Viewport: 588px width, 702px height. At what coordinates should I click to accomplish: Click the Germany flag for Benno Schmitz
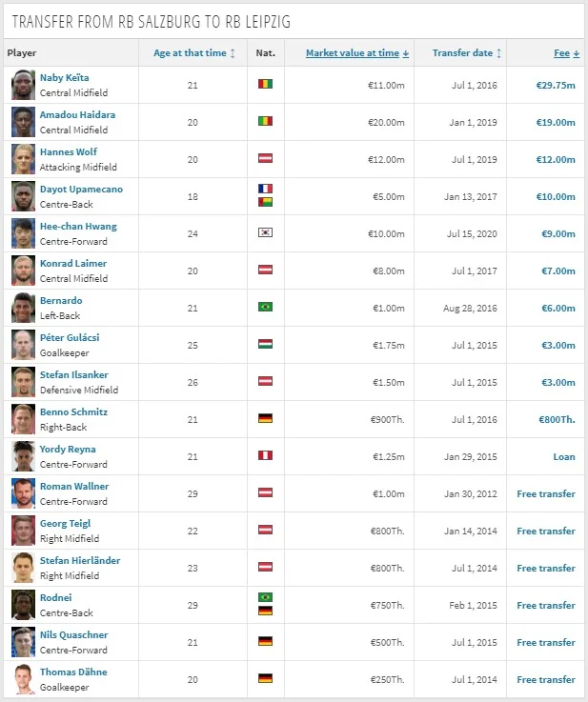click(x=265, y=419)
